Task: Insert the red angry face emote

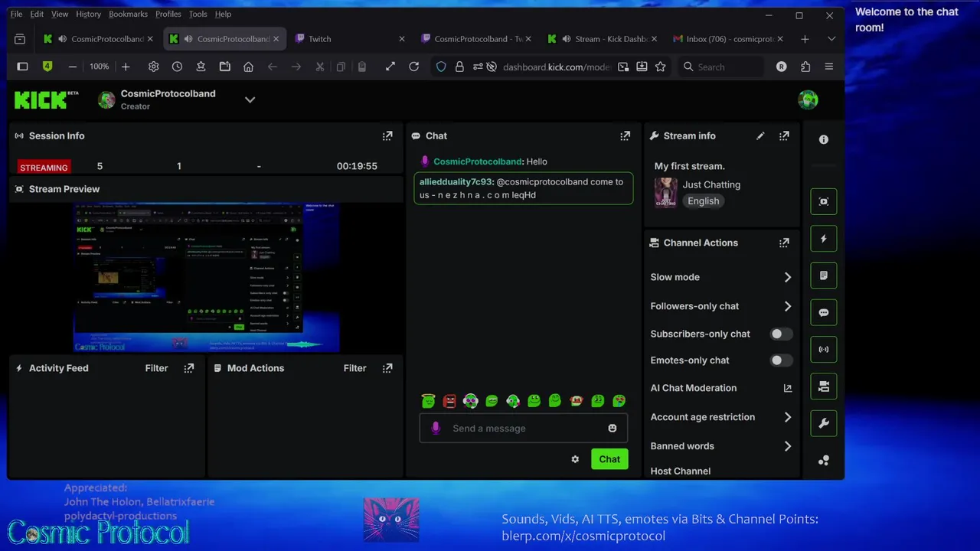Action: click(449, 401)
